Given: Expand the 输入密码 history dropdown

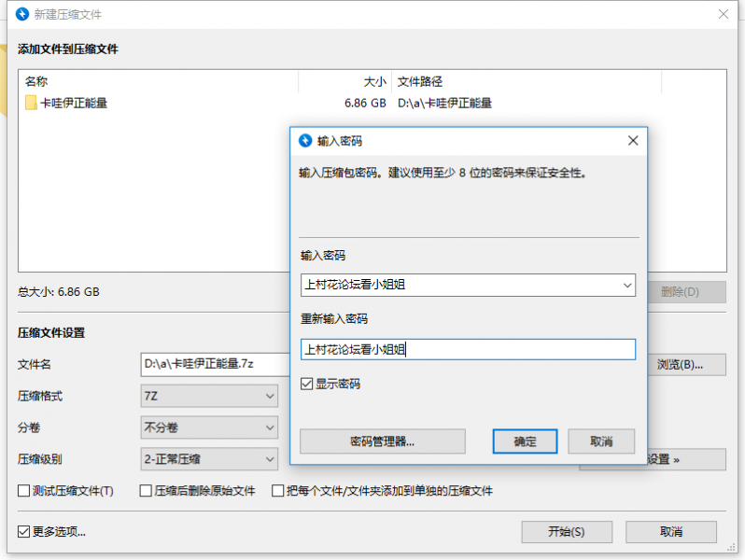Looking at the screenshot, I should [626, 285].
